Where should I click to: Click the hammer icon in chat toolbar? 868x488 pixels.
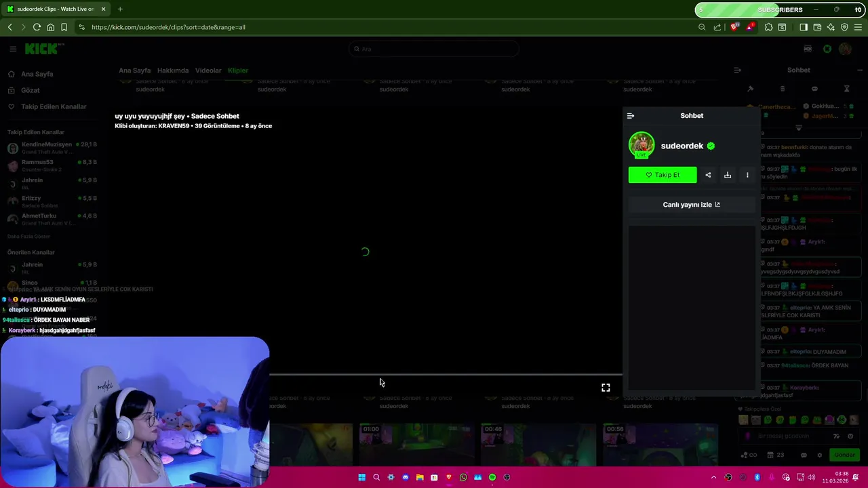[x=750, y=89]
